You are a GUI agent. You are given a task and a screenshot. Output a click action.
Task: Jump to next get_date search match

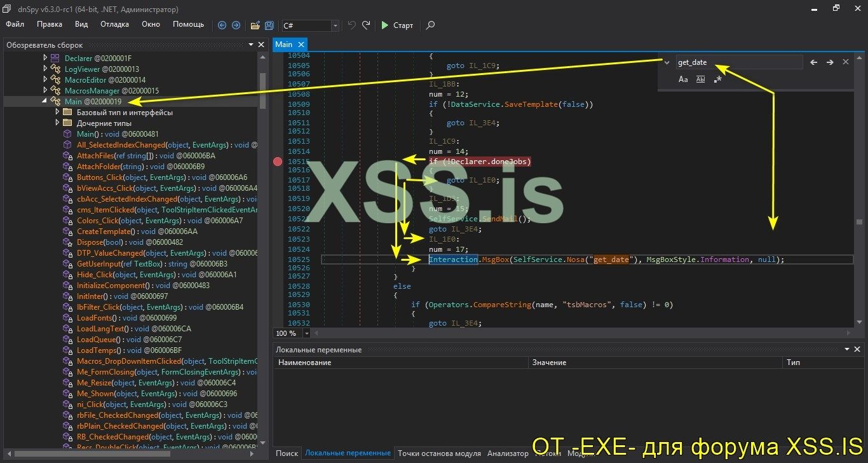click(x=830, y=62)
